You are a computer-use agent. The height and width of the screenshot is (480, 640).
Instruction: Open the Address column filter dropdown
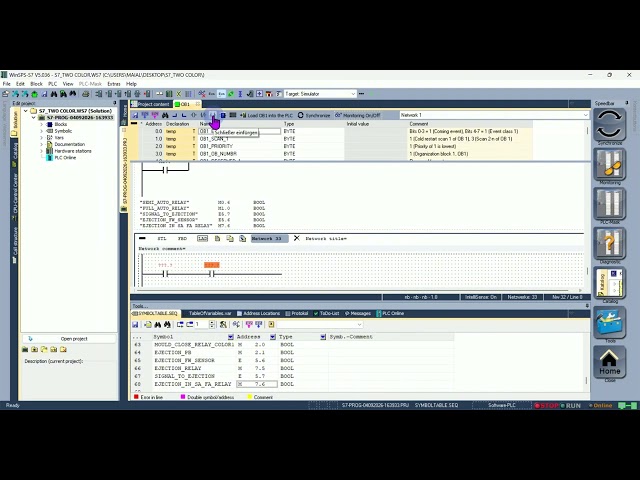coord(273,337)
